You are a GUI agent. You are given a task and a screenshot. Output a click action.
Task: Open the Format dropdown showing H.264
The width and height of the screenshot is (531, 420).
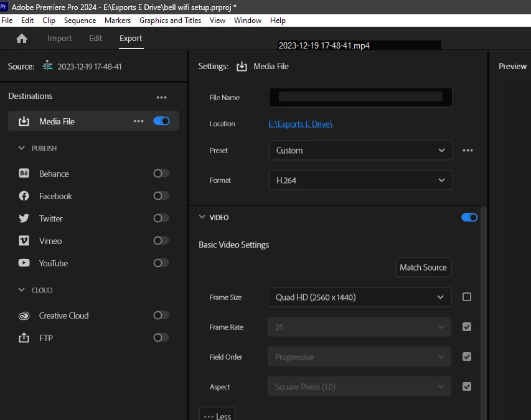(360, 180)
